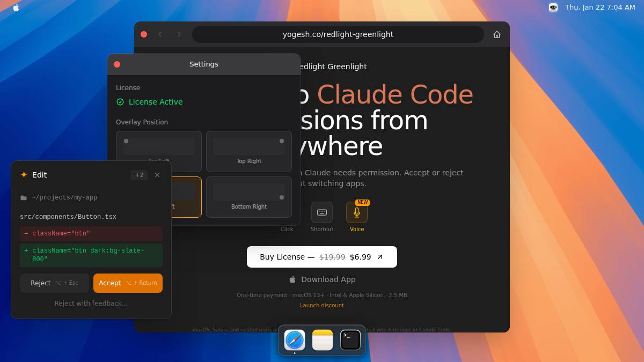Open Notes app in dock

(323, 340)
